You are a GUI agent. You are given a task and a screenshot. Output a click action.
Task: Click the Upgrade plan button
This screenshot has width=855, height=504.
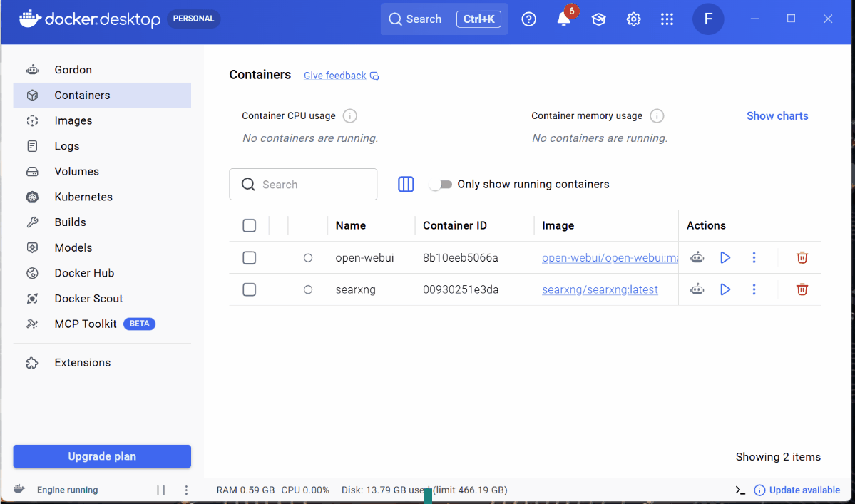(x=102, y=457)
